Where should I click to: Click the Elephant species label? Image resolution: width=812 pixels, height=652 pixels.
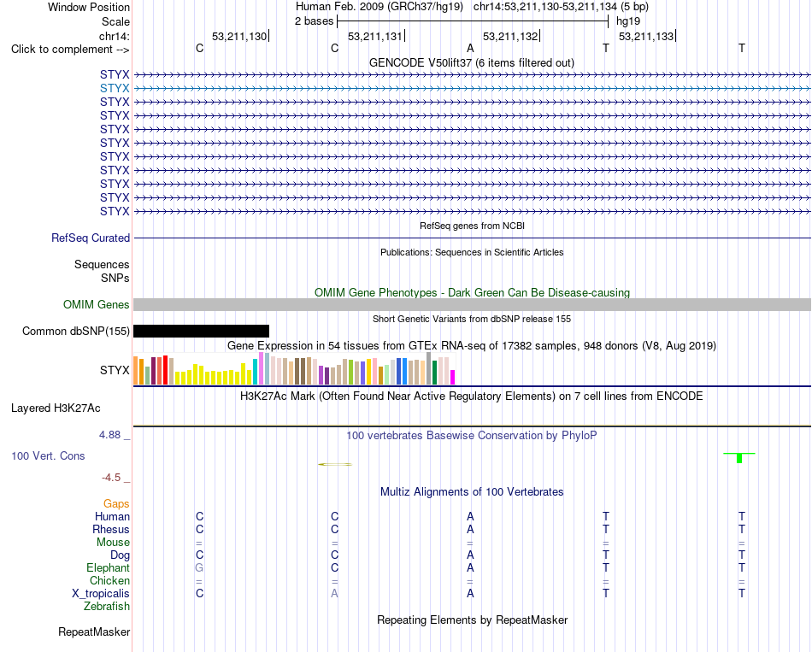tap(108, 567)
